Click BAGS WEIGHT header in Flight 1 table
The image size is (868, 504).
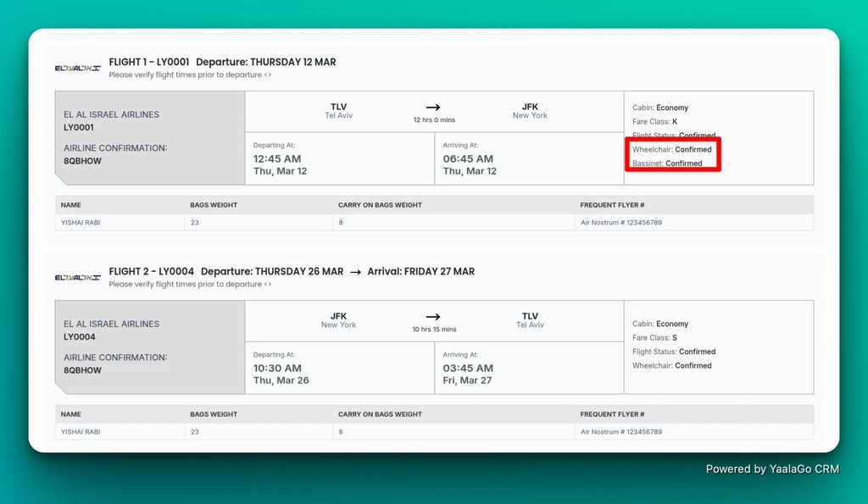coord(214,205)
